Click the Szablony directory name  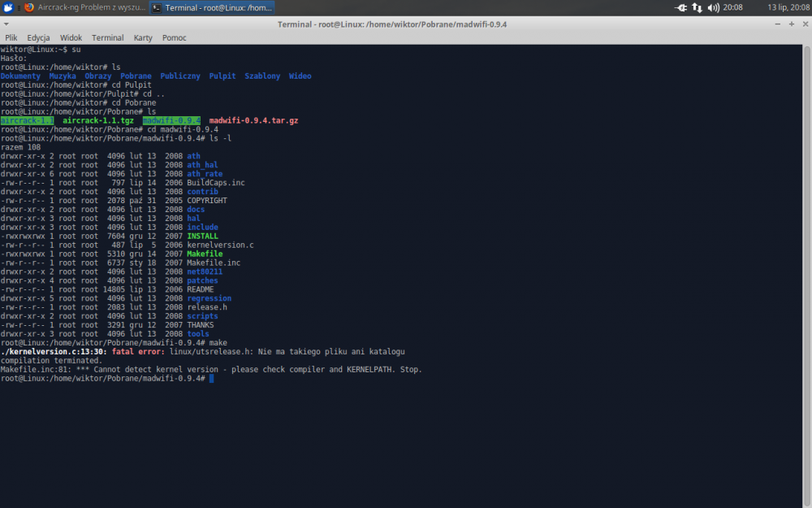pos(262,76)
